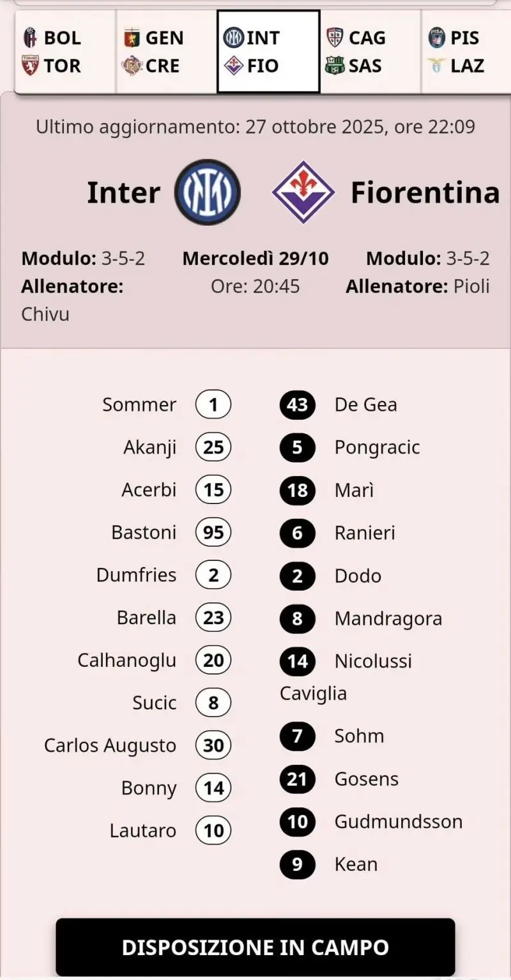Click the Fiorentina club crest logo
The height and width of the screenshot is (980, 511).
(303, 192)
